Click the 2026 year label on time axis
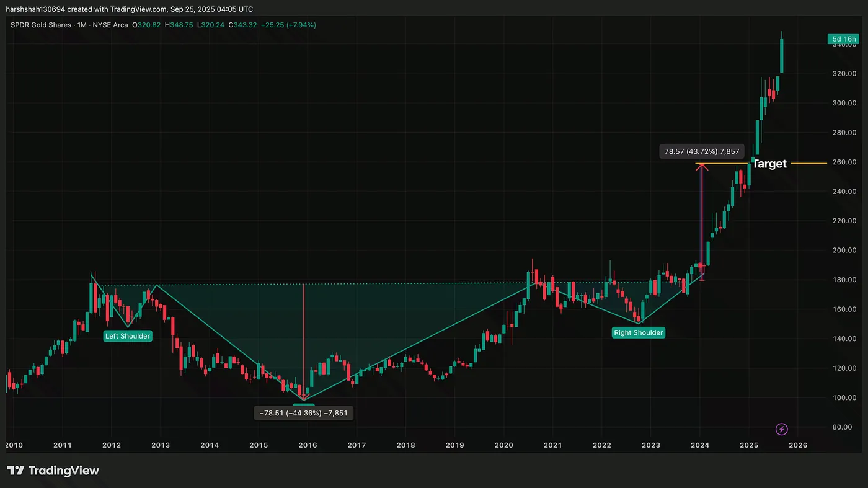 click(798, 445)
